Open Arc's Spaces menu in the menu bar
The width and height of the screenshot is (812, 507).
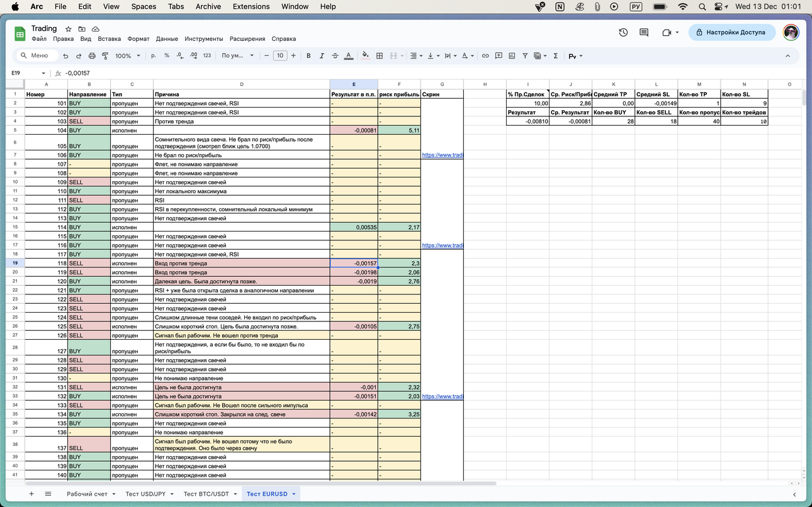coord(144,6)
